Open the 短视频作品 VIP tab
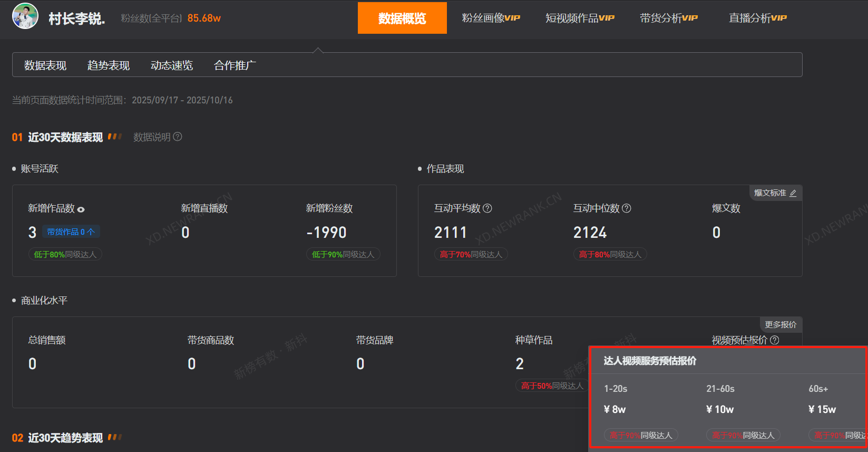 pos(580,18)
